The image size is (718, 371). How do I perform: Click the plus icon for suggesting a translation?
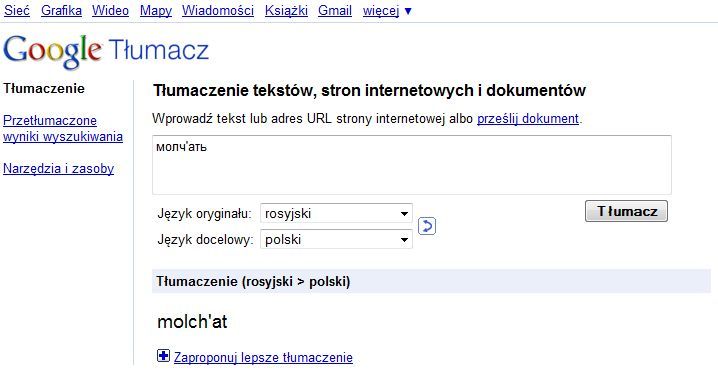coord(163,356)
